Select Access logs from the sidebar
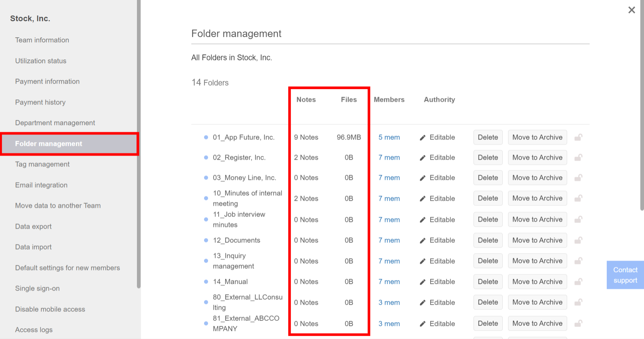 pos(34,330)
